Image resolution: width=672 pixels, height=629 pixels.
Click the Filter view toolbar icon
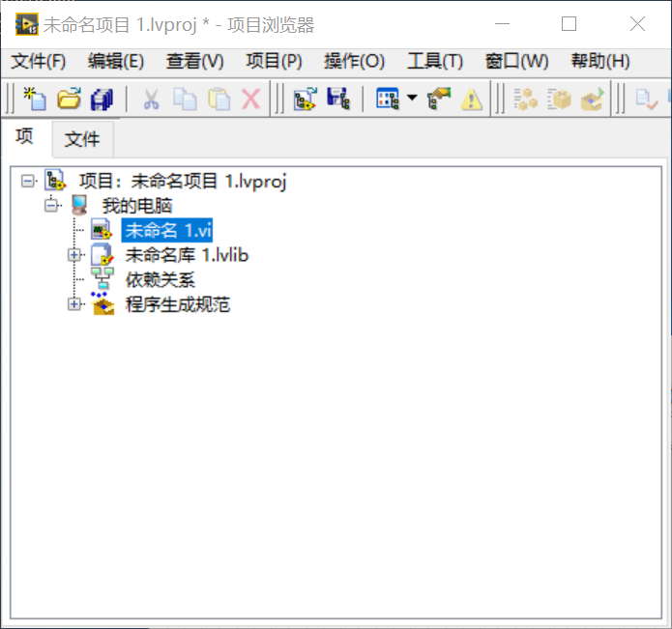click(388, 99)
